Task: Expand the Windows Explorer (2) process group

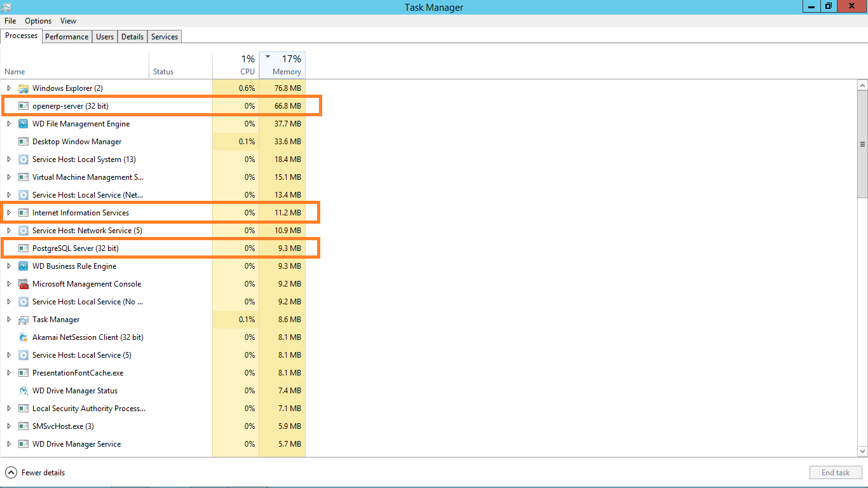Action: [x=9, y=88]
